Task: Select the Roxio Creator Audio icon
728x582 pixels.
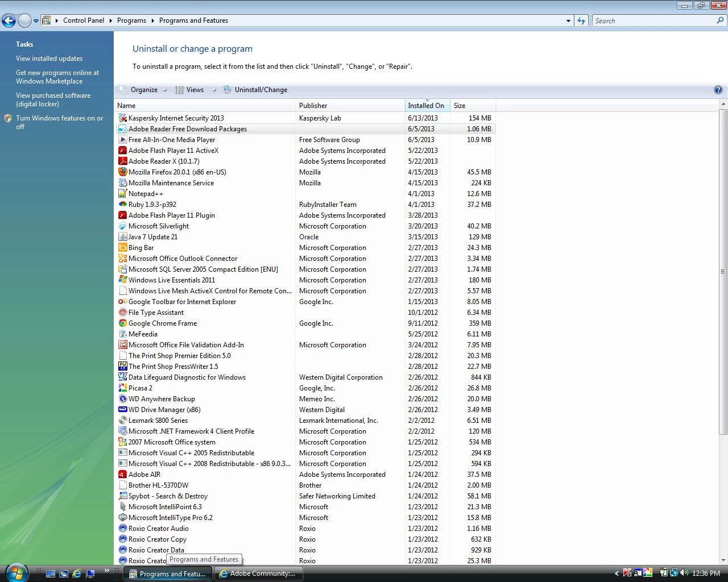Action: coord(122,529)
